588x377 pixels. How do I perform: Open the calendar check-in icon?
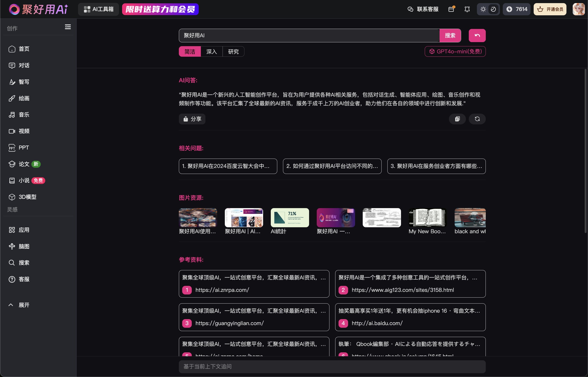coord(451,9)
